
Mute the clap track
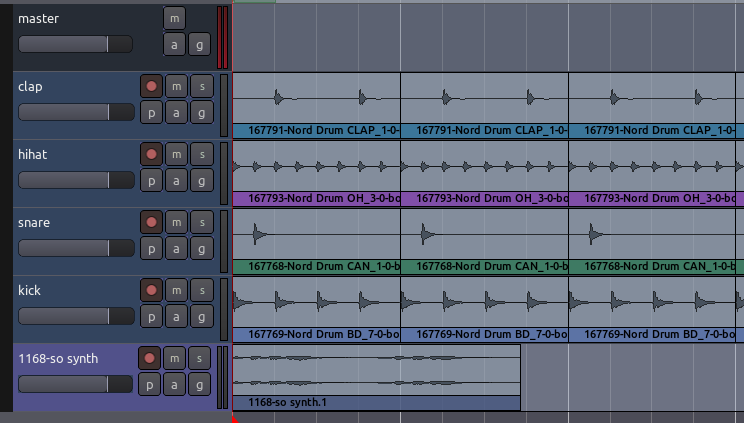click(177, 86)
